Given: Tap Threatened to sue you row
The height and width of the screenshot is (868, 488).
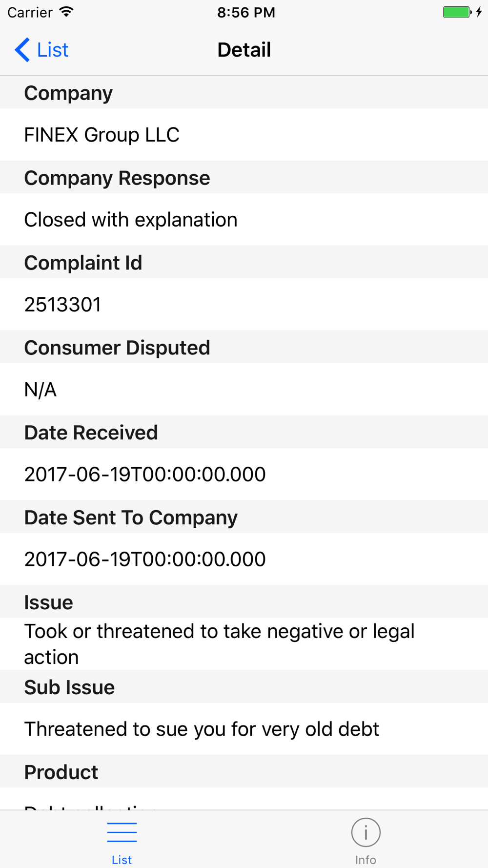Looking at the screenshot, I should pos(244,729).
